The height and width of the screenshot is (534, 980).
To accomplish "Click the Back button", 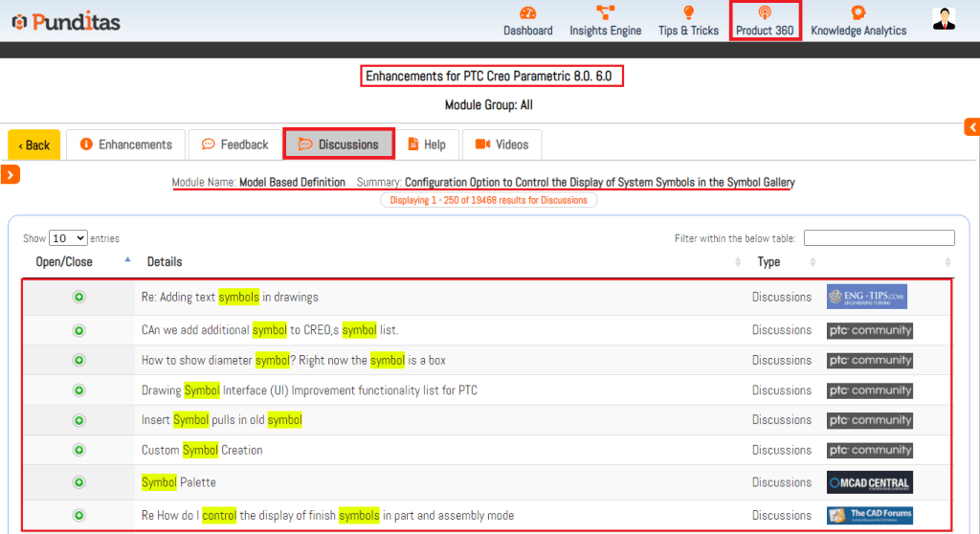I will point(33,145).
